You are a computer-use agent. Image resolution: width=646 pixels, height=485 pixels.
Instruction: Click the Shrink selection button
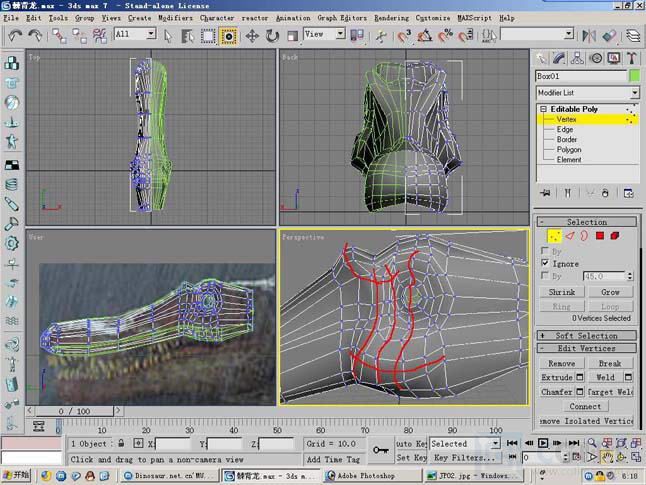(x=562, y=292)
